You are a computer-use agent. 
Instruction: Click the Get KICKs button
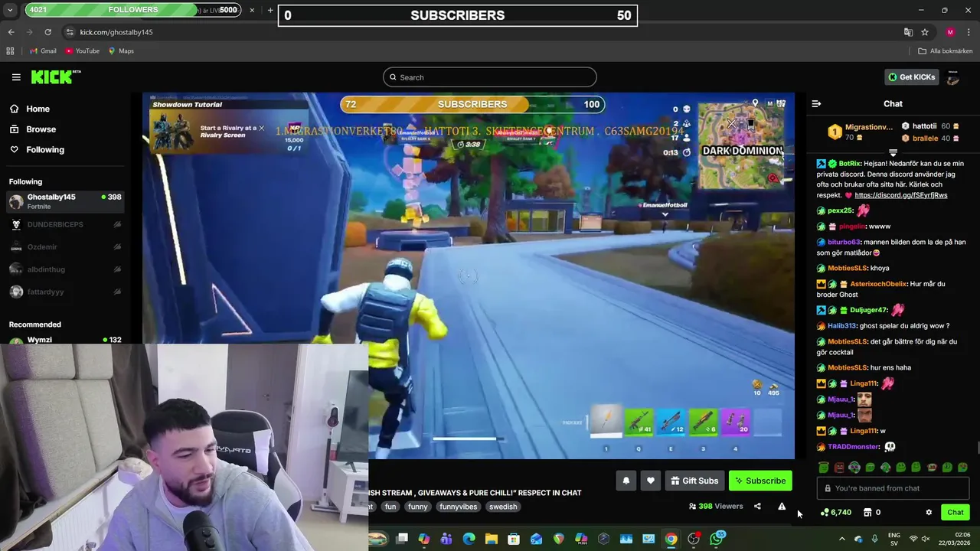911,77
